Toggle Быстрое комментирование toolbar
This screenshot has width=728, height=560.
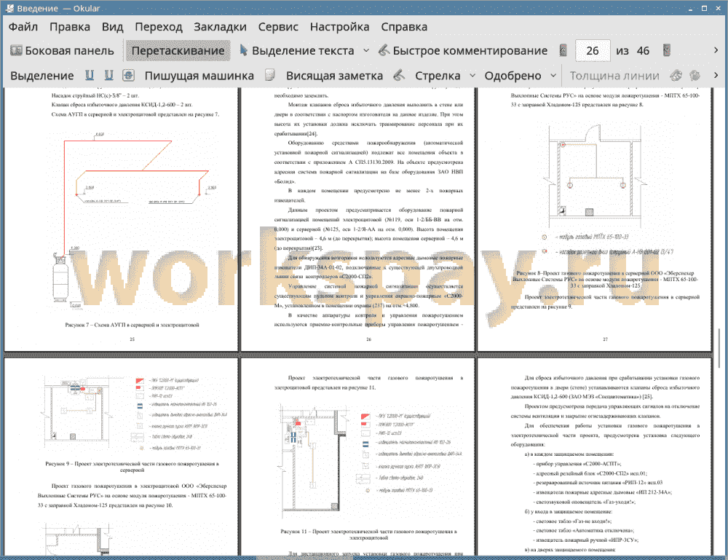click(x=462, y=51)
